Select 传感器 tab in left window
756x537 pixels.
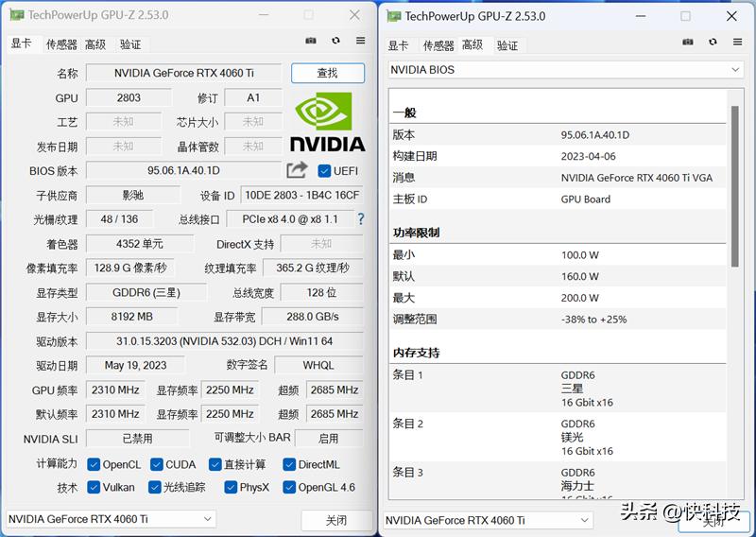click(x=61, y=44)
